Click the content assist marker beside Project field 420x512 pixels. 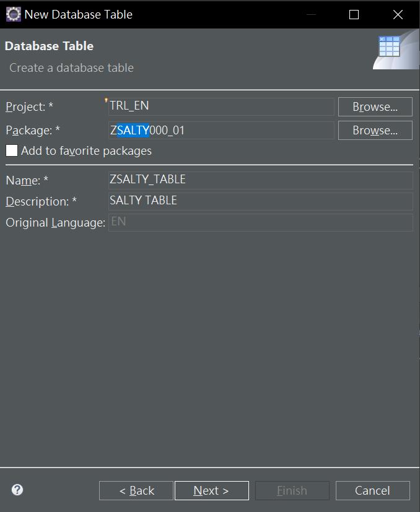pos(106,100)
